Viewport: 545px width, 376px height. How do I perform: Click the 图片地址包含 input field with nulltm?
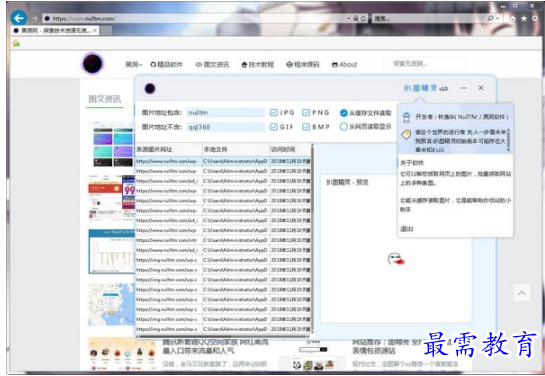point(225,113)
